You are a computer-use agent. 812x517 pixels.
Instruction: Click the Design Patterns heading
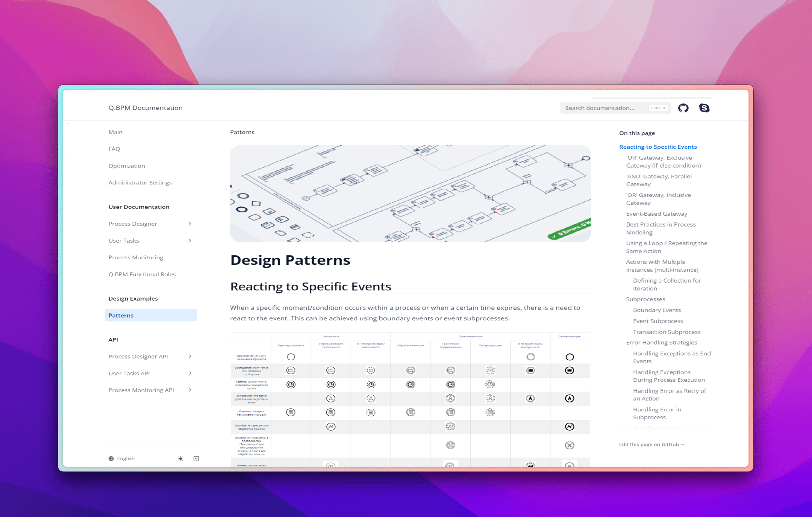(290, 260)
